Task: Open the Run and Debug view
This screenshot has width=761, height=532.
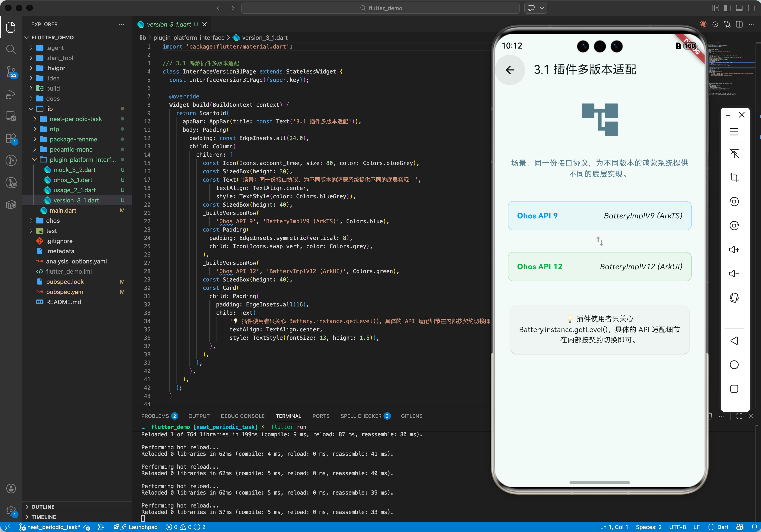Action: tap(11, 94)
